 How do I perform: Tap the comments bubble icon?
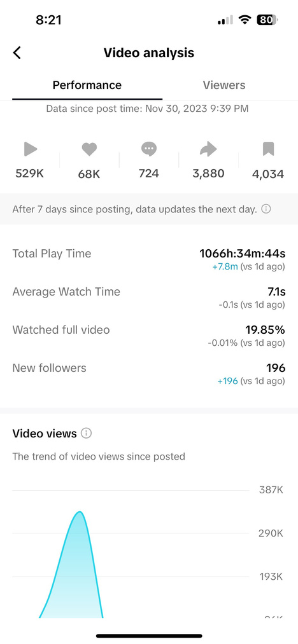[x=148, y=149]
